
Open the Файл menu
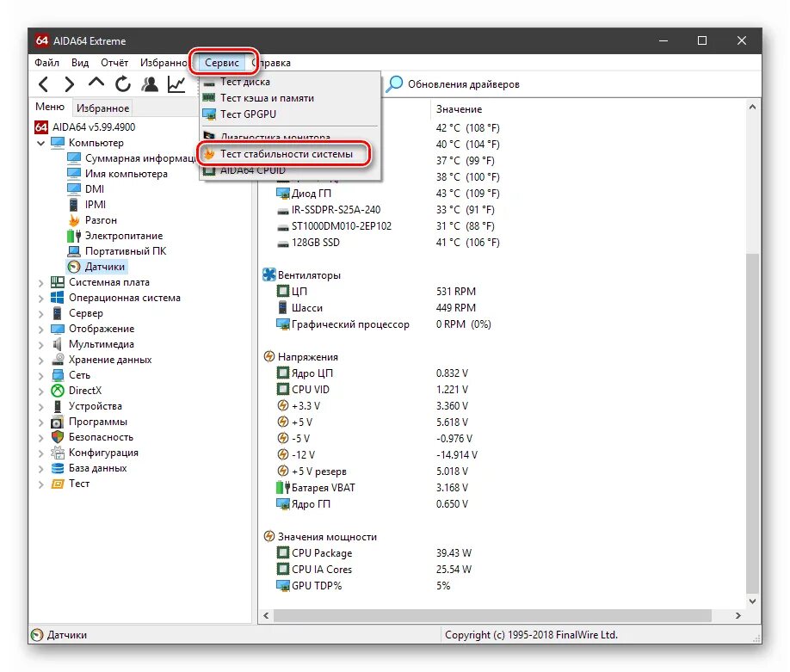[x=46, y=63]
